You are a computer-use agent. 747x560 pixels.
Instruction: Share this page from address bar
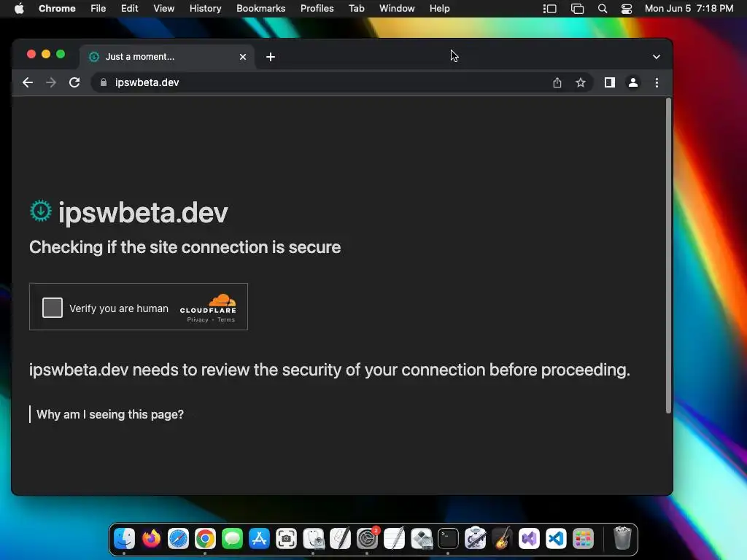[x=557, y=82]
